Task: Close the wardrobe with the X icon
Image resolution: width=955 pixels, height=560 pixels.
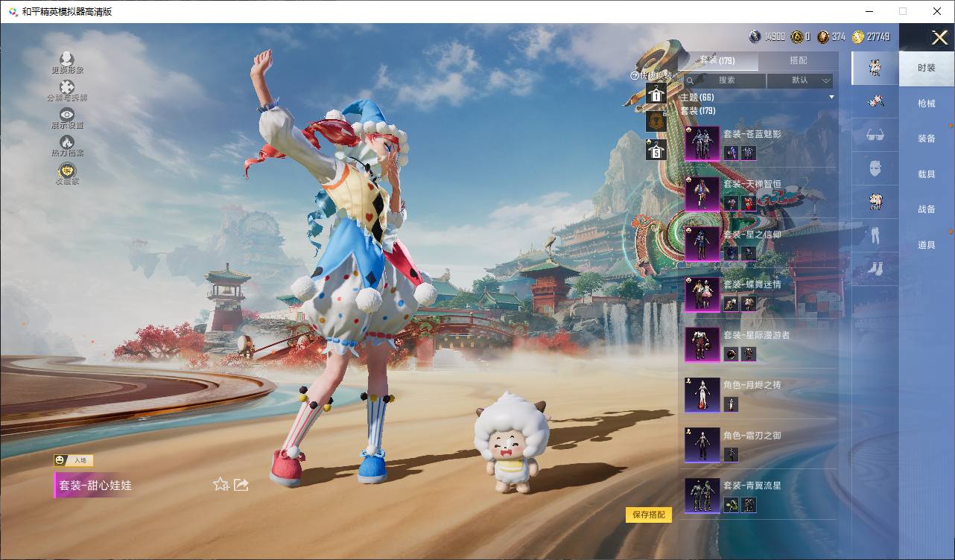Action: pos(939,37)
